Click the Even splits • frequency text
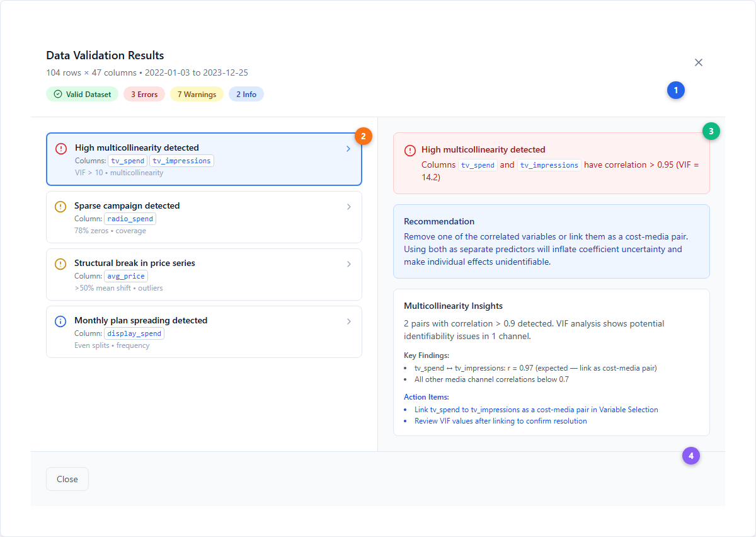Screen dimensions: 756x537 coord(112,345)
